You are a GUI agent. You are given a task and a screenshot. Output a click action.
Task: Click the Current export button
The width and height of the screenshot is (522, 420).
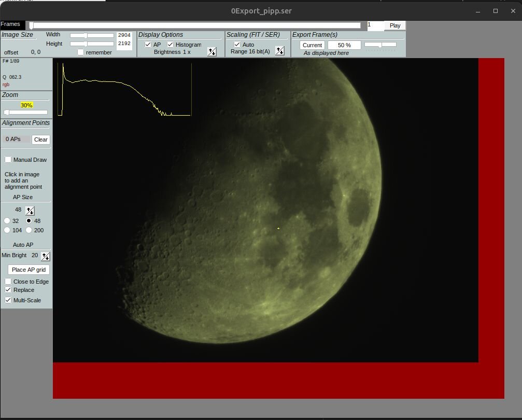click(312, 45)
